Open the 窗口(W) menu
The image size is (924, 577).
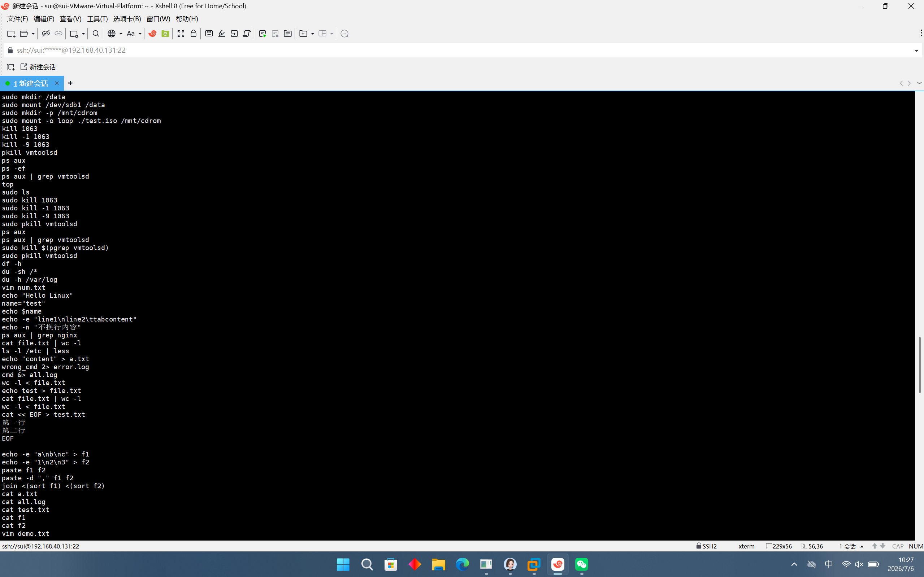pyautogui.click(x=159, y=19)
